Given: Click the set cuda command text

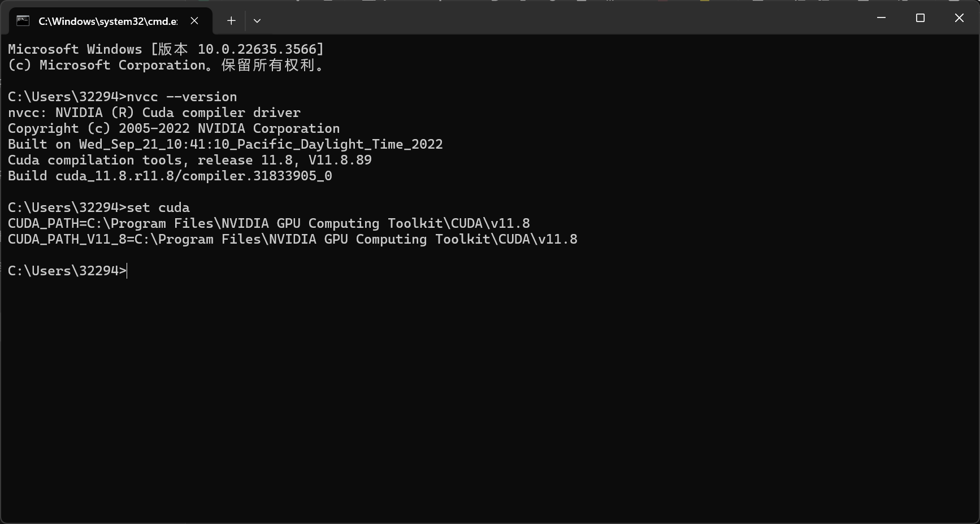Looking at the screenshot, I should pos(159,207).
